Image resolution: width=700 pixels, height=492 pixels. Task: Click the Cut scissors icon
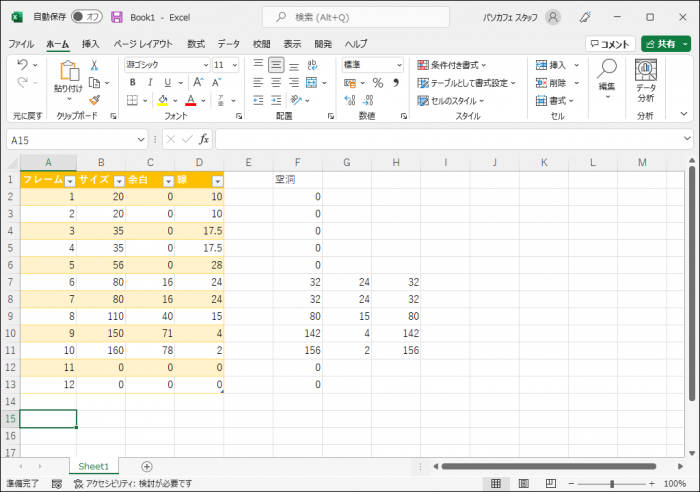(94, 65)
